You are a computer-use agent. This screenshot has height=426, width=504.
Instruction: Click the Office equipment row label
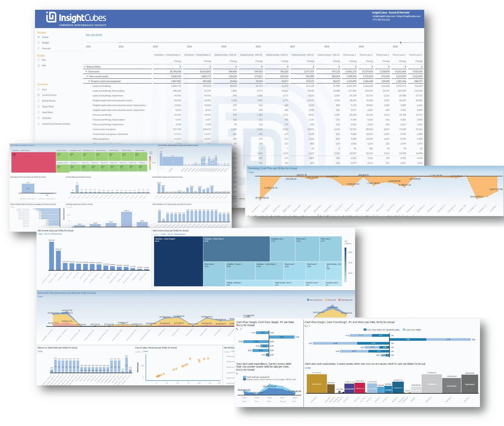(x=101, y=139)
